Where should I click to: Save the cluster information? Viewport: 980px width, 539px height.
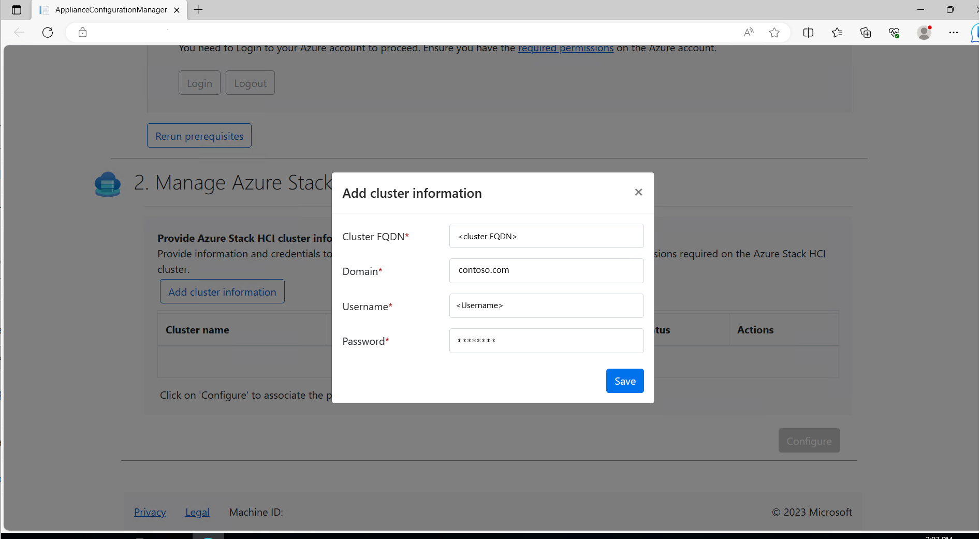coord(625,381)
